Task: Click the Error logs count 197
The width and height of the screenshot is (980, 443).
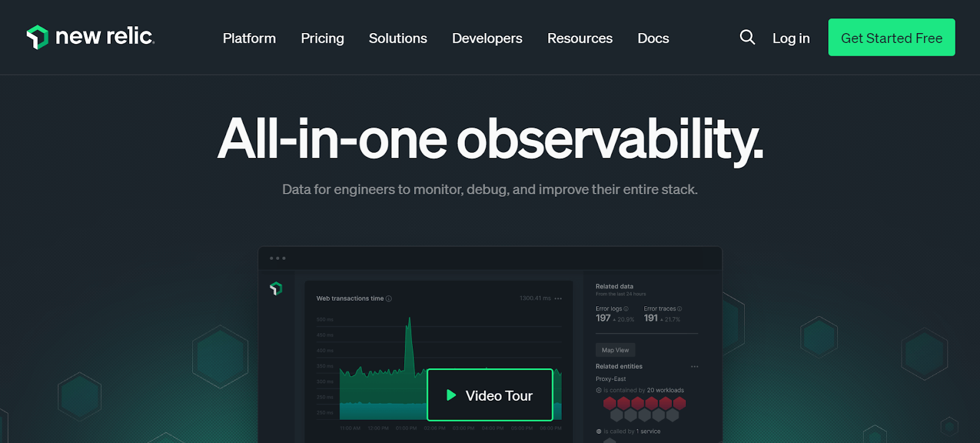Action: (603, 318)
